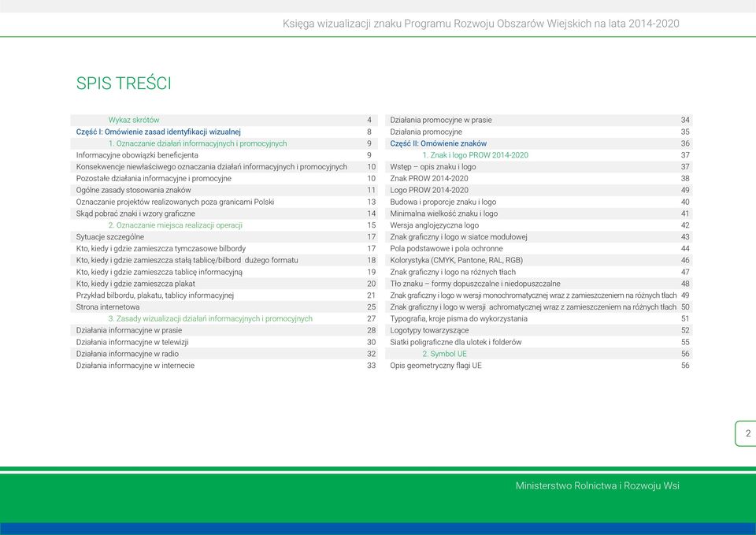Viewport: 756px width, 535px height.
Task: Open '3. Zasady wizualizacji działań informacyjnych' heading
Action: click(x=210, y=318)
